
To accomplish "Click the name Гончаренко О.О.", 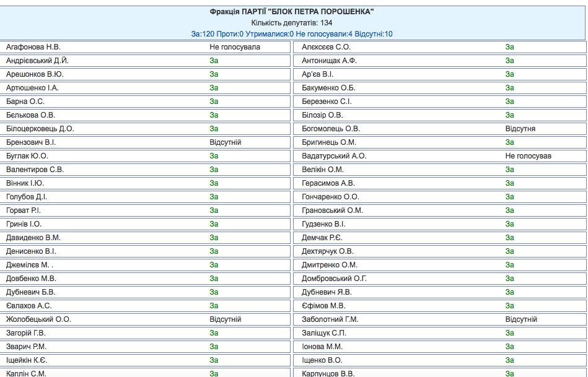I will 331,197.
